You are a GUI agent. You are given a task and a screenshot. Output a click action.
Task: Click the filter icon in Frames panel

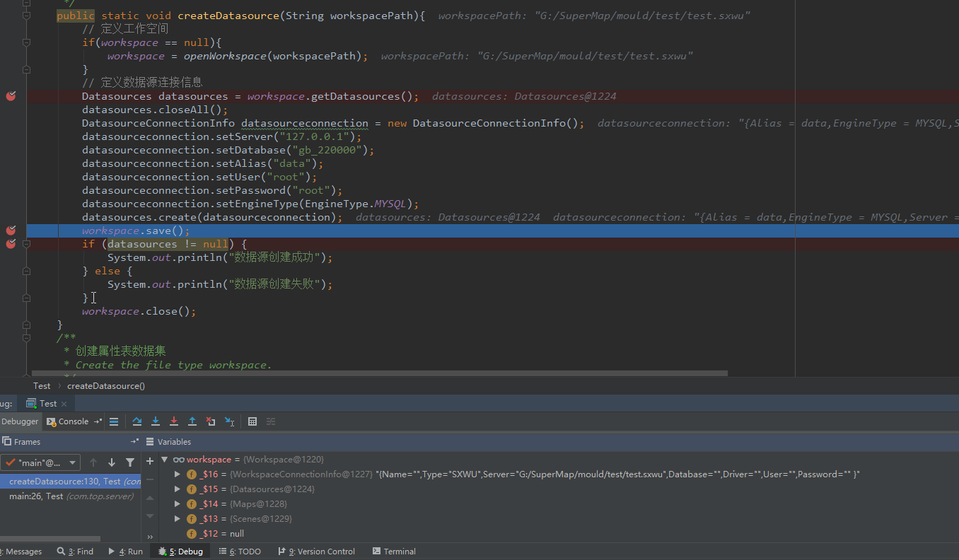[130, 462]
